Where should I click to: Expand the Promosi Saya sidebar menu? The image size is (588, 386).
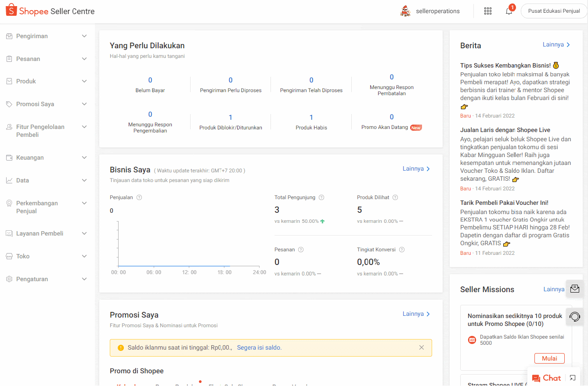[x=84, y=104]
